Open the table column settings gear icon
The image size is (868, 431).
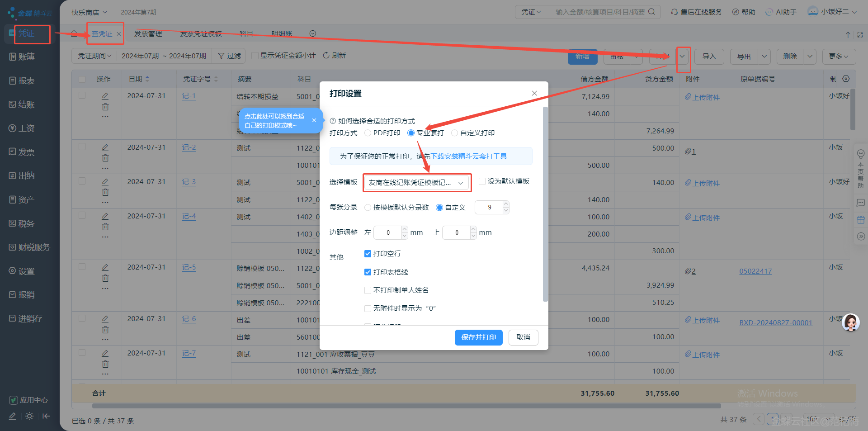click(x=846, y=79)
